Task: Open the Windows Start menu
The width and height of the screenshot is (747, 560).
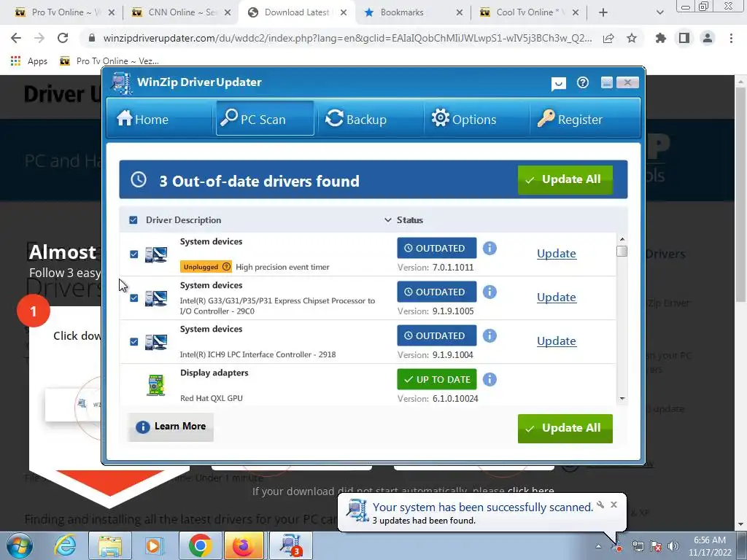Action: click(20, 545)
